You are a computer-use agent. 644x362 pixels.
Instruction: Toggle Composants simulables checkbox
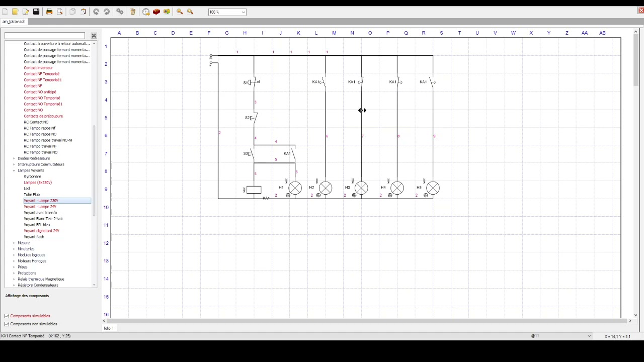(7, 316)
